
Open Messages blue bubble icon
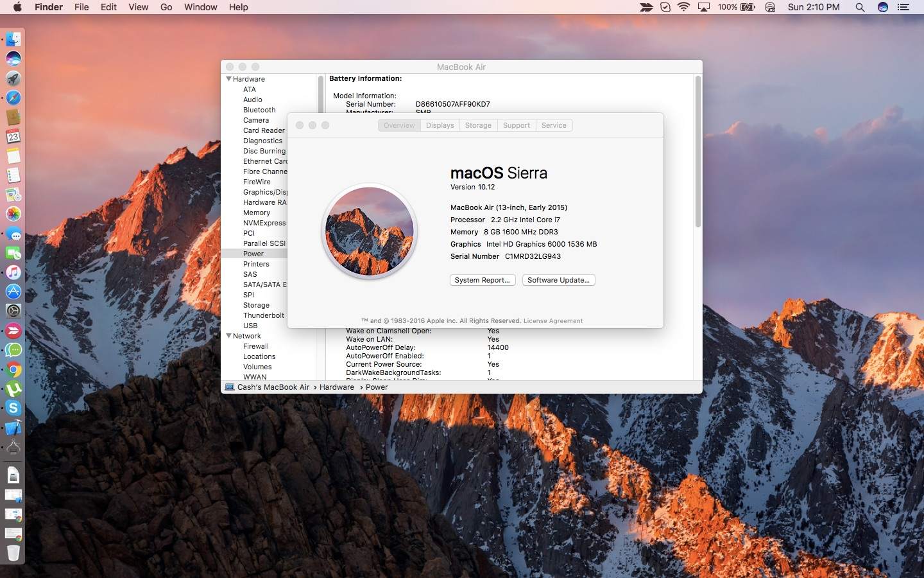pos(13,234)
